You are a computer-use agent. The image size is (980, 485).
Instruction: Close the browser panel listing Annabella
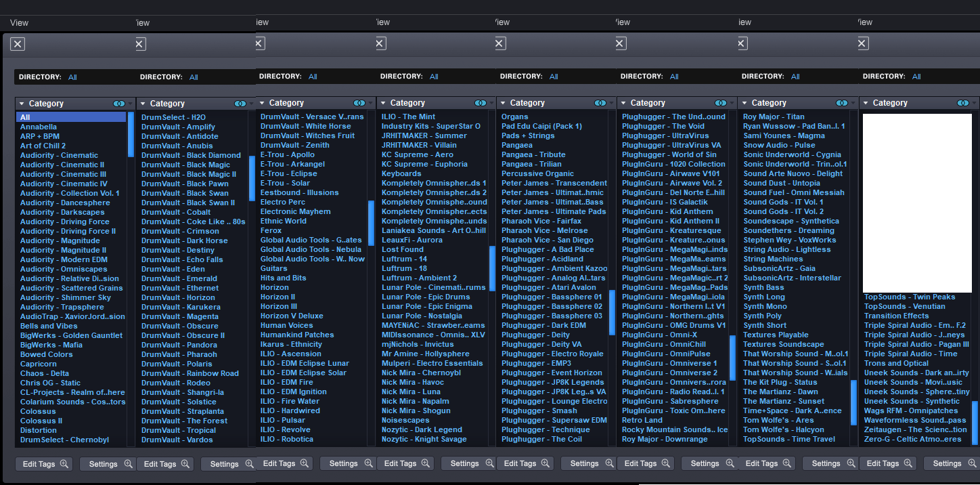click(x=18, y=44)
